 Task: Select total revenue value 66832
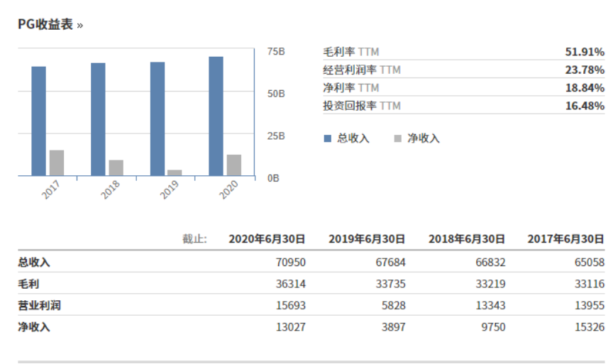tap(491, 263)
